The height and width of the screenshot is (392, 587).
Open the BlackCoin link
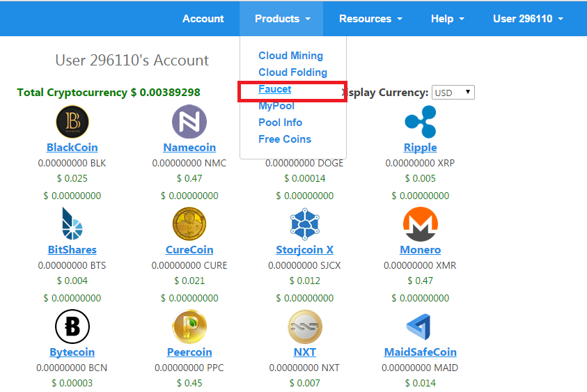coord(72,147)
